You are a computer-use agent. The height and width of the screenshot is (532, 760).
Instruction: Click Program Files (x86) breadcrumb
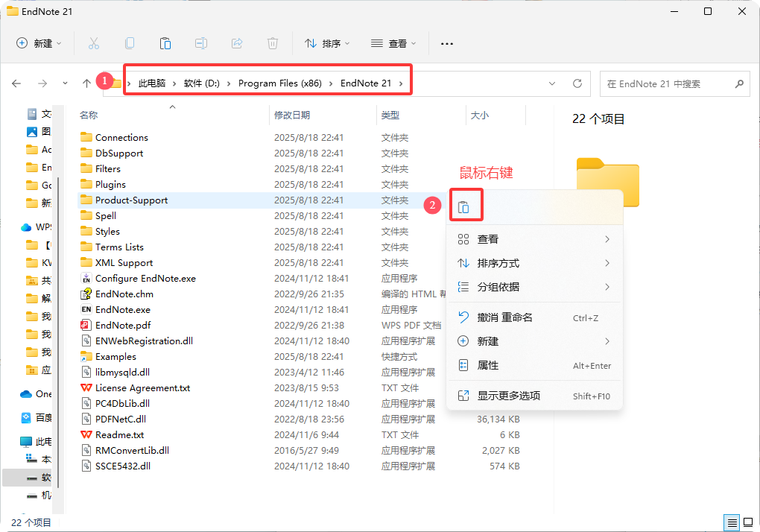tap(280, 83)
